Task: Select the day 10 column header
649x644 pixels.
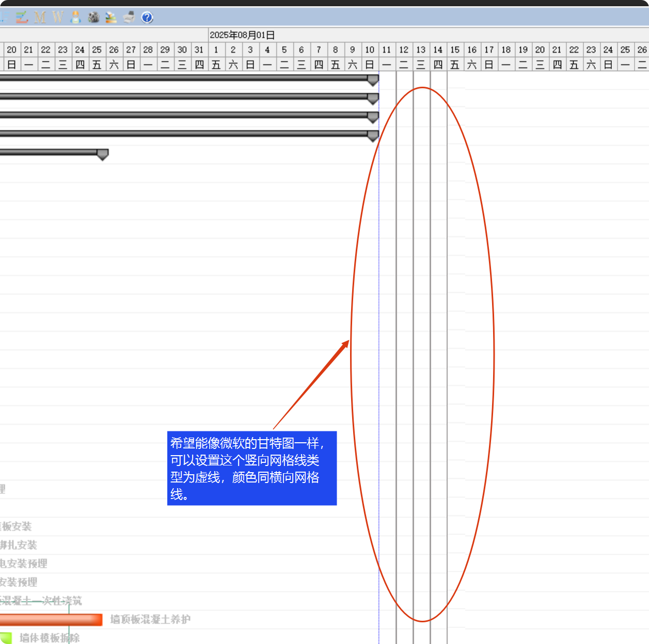Action: [x=370, y=50]
